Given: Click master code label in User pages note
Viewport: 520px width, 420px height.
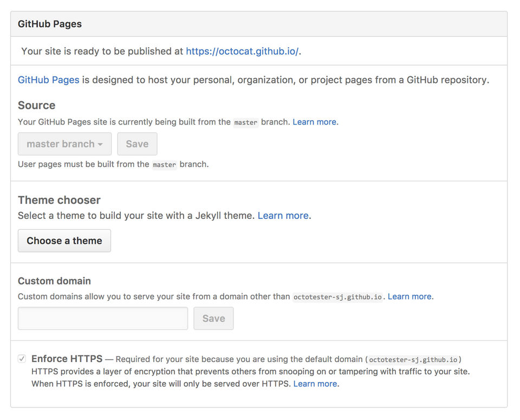Looking at the screenshot, I should [x=165, y=164].
